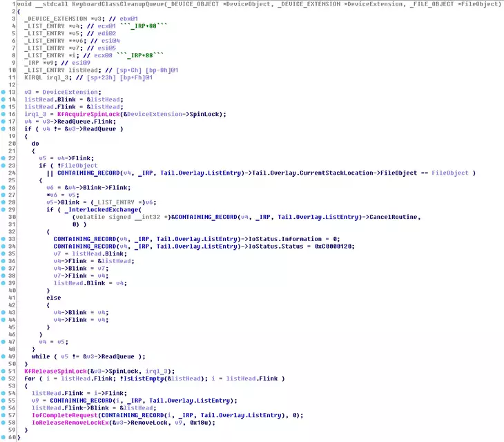Toggle breakpoint dot on line 54
Screen dimensions: 504x442
[x=3, y=393]
